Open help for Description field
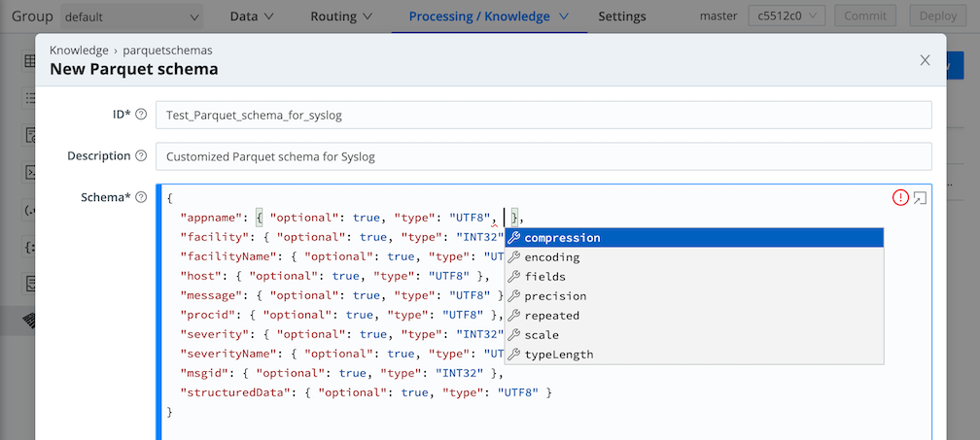 click(141, 156)
